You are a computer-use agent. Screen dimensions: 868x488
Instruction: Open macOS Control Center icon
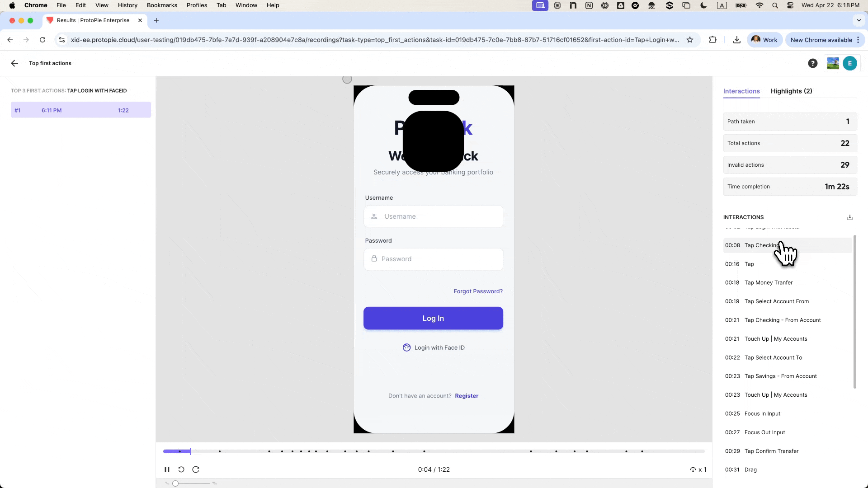click(790, 5)
